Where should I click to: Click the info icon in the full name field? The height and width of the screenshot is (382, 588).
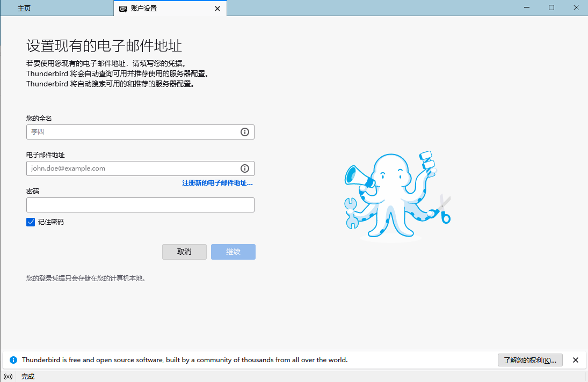click(x=244, y=132)
